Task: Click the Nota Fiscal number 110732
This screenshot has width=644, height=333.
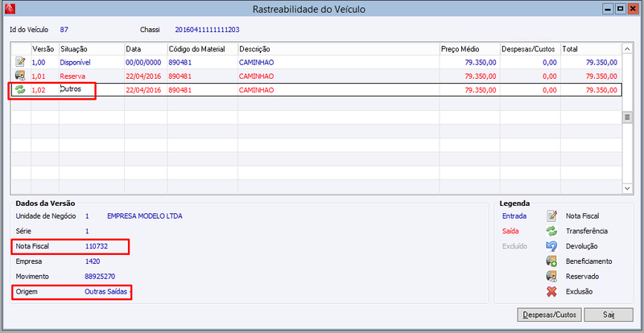Action: click(x=97, y=246)
